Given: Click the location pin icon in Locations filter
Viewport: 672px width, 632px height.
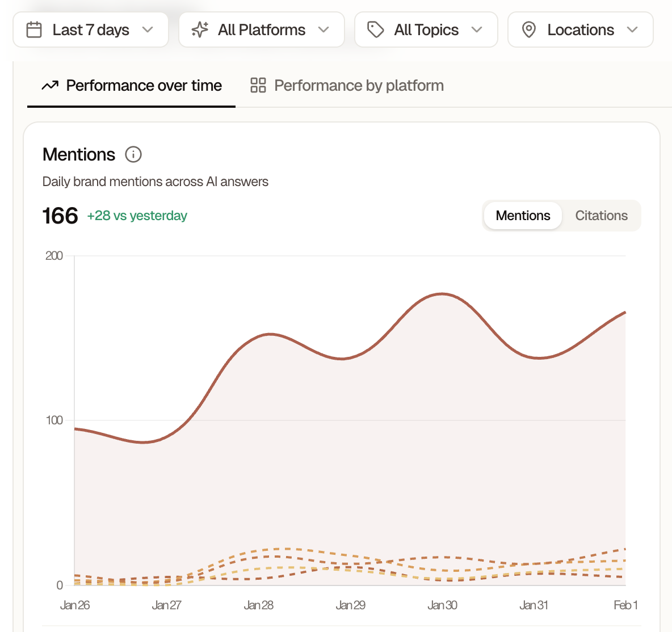Looking at the screenshot, I should pos(529,30).
